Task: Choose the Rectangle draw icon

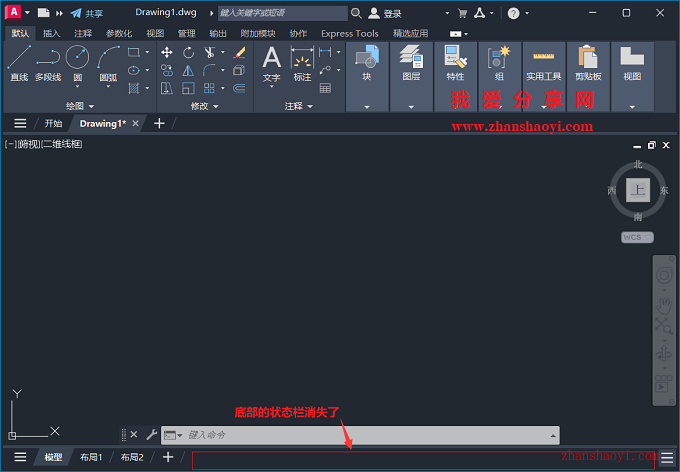Action: point(134,52)
